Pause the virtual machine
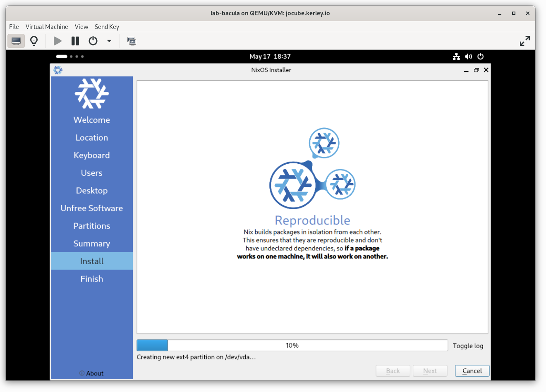The image size is (546, 392). (75, 41)
